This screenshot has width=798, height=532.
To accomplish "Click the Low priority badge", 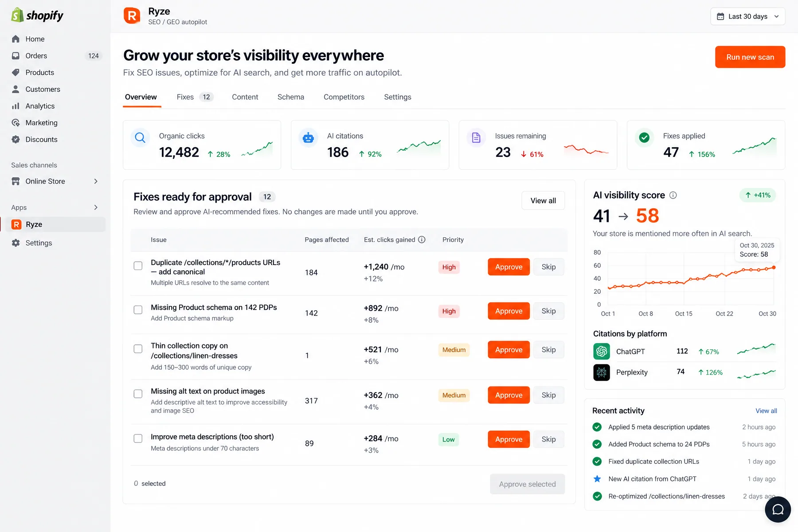I will pyautogui.click(x=448, y=440).
